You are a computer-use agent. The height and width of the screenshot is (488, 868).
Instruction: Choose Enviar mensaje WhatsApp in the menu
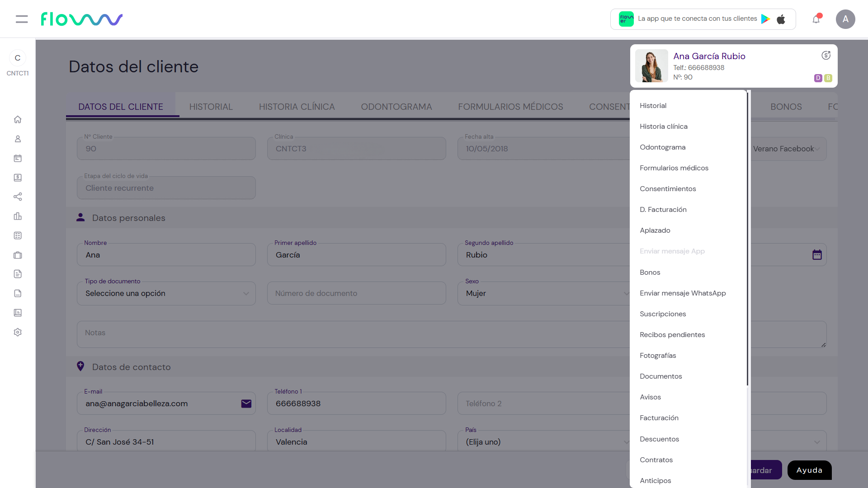pos(683,293)
